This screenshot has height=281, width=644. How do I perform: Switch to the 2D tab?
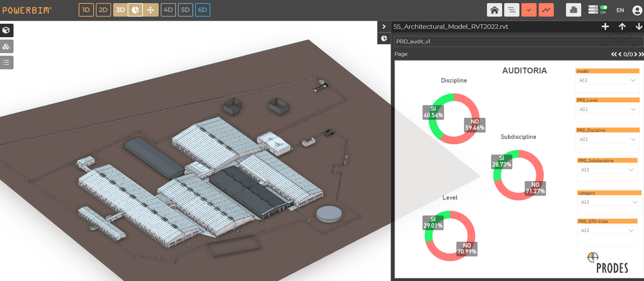[104, 10]
